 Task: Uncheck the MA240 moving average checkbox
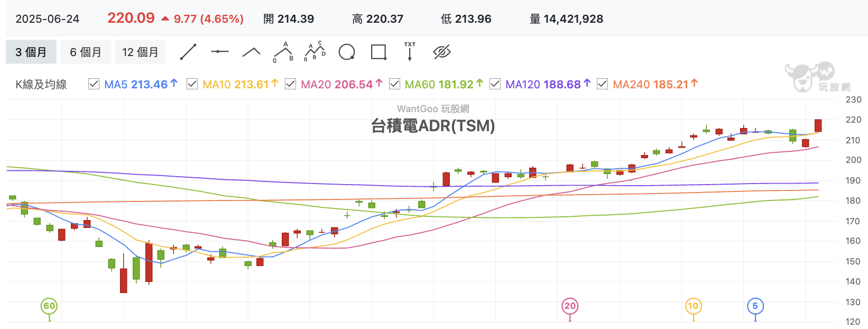coord(603,84)
